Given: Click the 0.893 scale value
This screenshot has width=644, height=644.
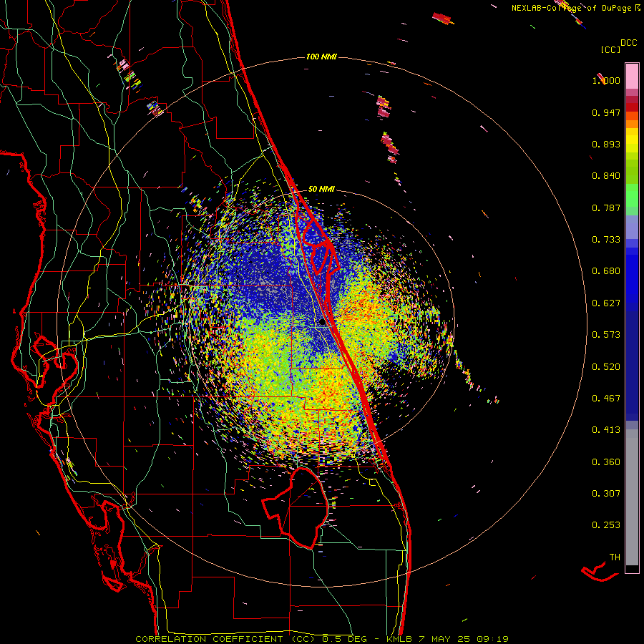Looking at the screenshot, I should (606, 144).
